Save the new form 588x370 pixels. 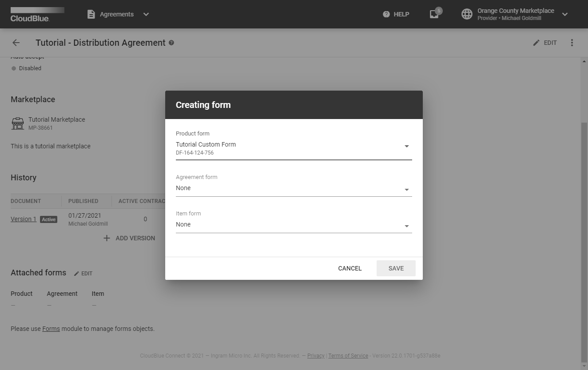[x=395, y=268]
